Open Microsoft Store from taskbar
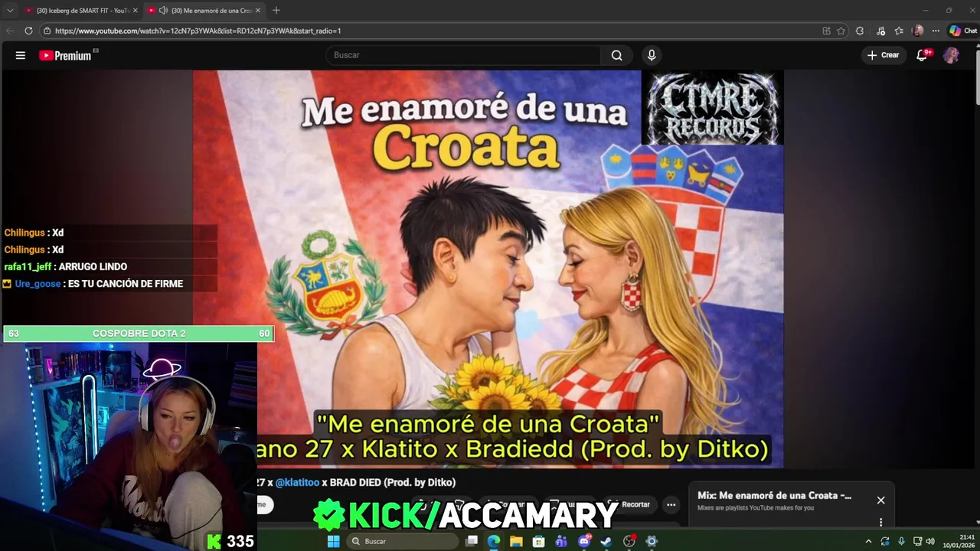Viewport: 980px width, 551px height. tap(538, 541)
